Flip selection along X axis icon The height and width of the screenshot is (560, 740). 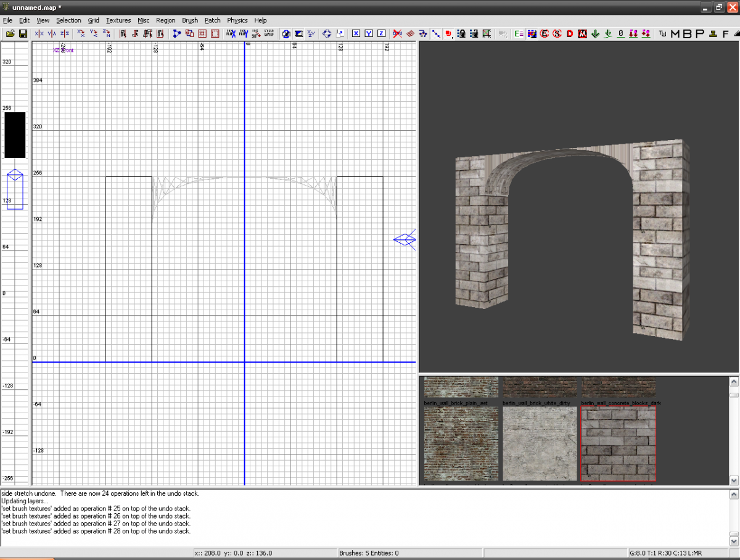click(39, 33)
